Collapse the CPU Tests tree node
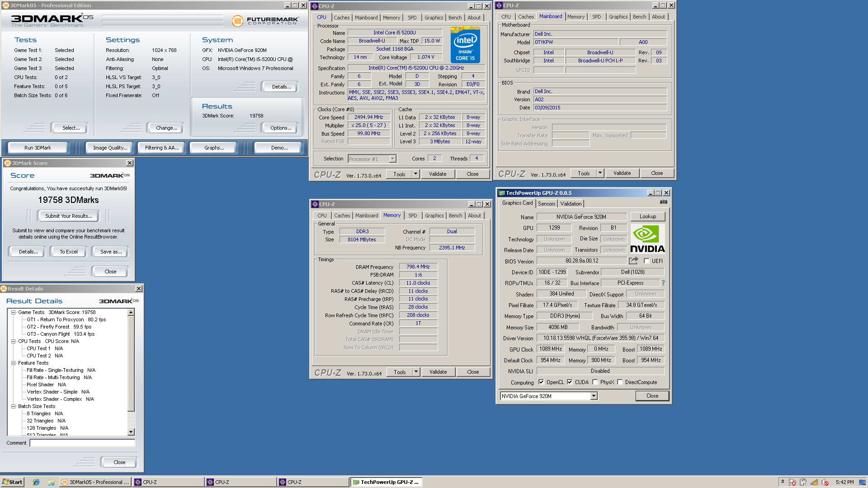 [14, 341]
